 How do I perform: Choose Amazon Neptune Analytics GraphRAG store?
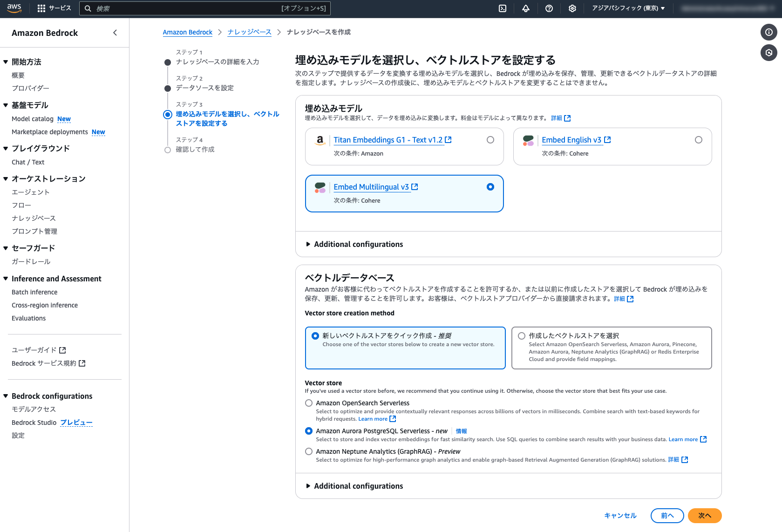click(309, 451)
